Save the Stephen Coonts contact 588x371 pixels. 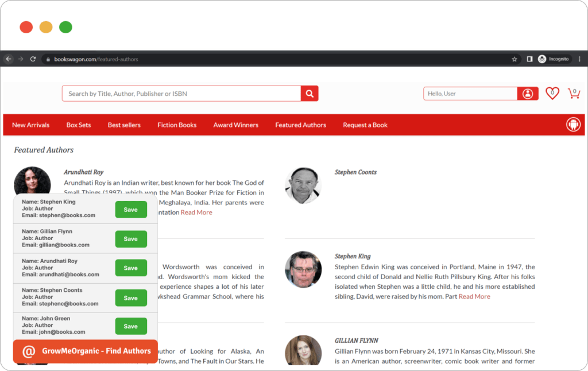tap(131, 298)
